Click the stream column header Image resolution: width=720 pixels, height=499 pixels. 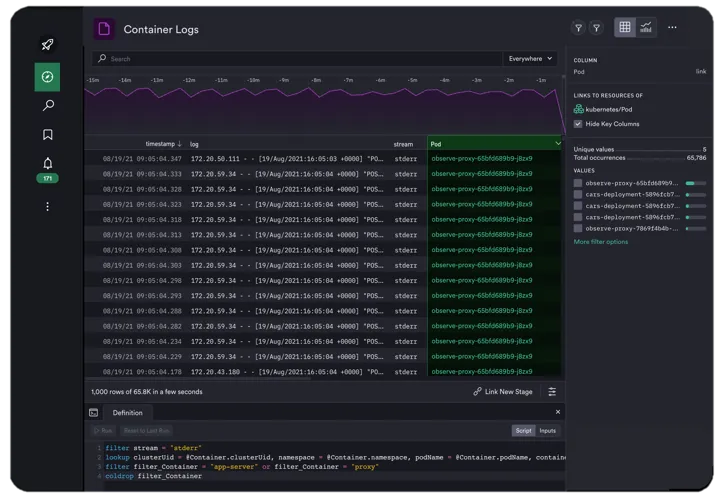403,144
